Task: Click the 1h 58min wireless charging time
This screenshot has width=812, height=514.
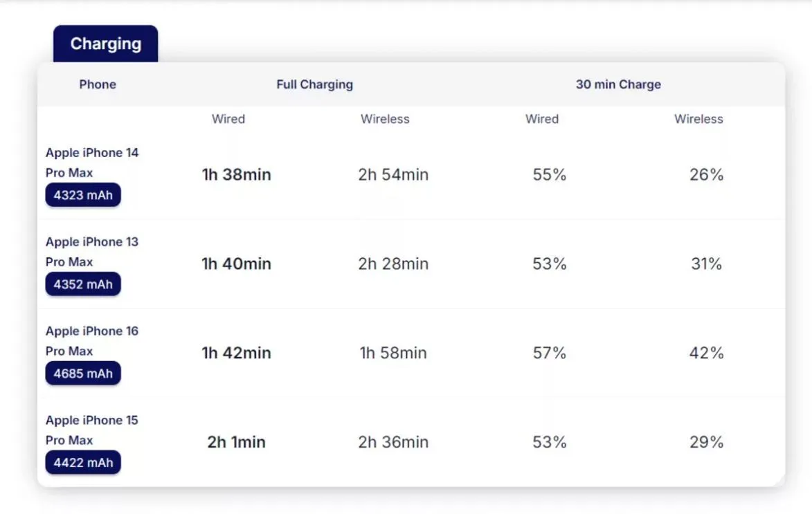Action: click(x=393, y=354)
